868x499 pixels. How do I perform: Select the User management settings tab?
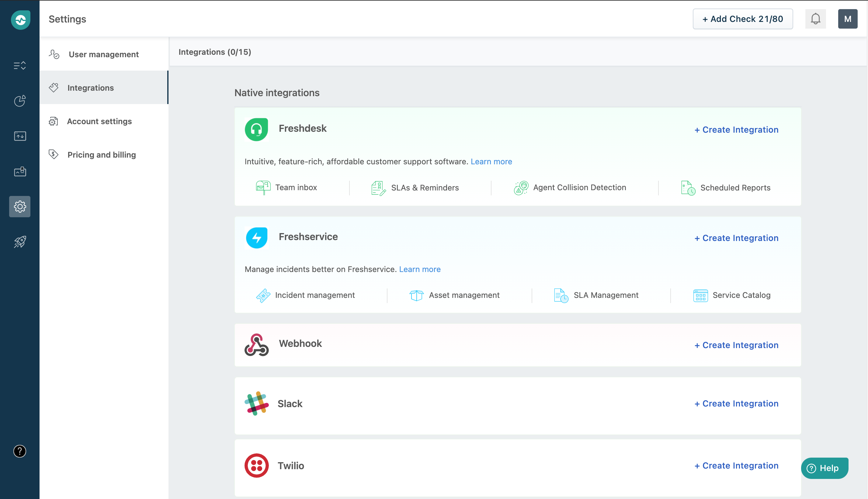pos(103,54)
